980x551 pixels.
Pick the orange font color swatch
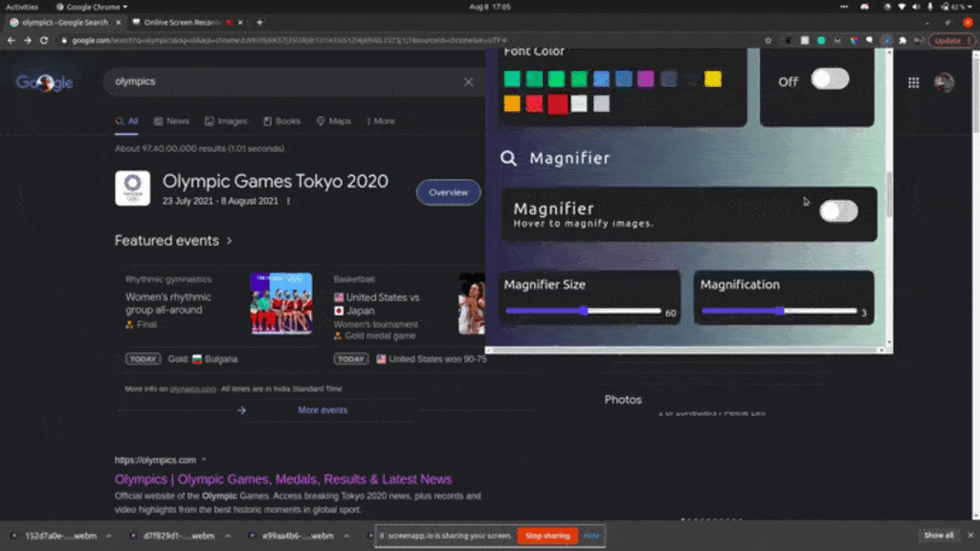(x=512, y=103)
